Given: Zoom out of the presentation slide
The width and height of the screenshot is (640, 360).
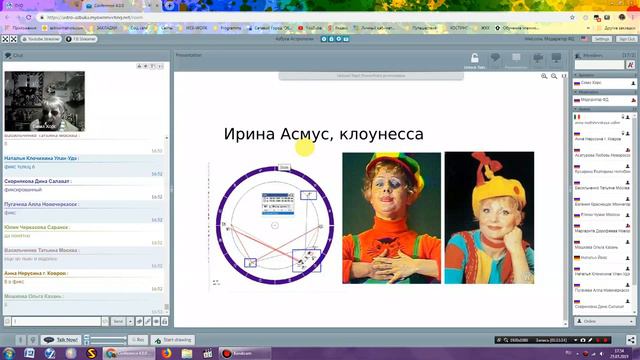Looking at the screenshot, I should coord(554,76).
